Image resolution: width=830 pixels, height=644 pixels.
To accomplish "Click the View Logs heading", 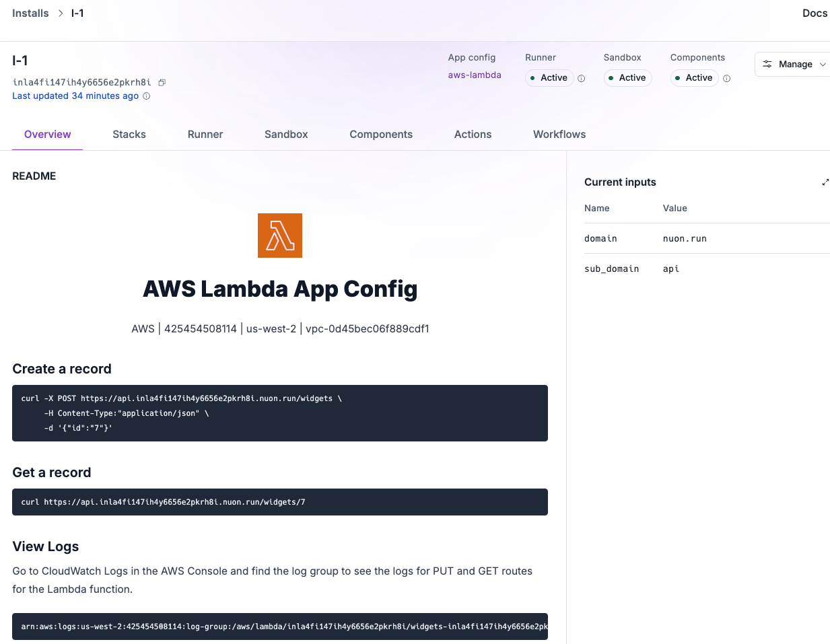I will coord(46,546).
